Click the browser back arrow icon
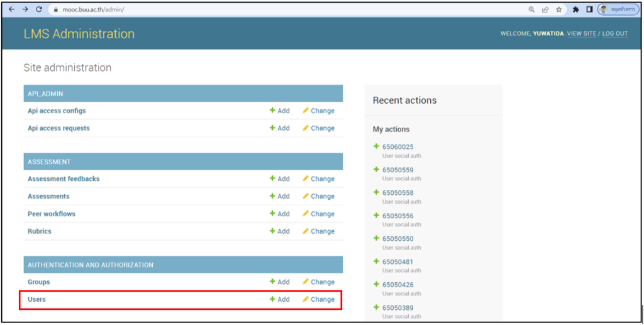Screen dimensions: 644x325 click(11, 9)
